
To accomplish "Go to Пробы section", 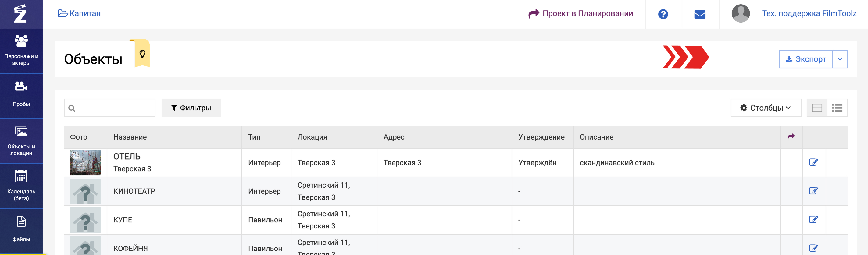I will pyautogui.click(x=21, y=96).
